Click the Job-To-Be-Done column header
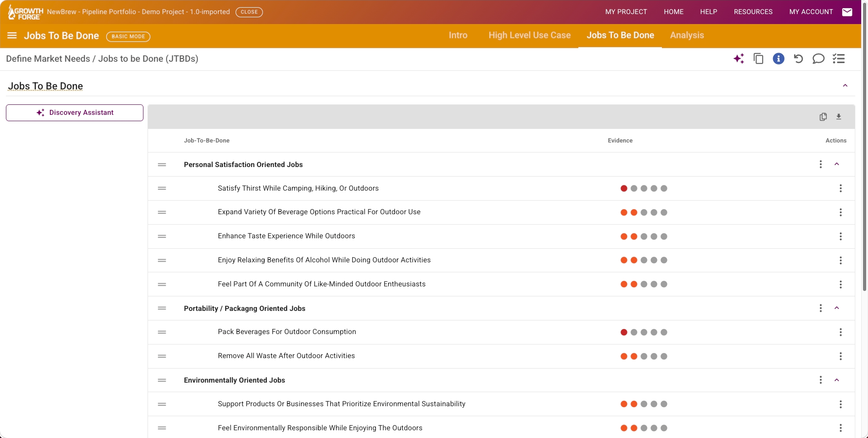The width and height of the screenshot is (868, 438). tap(207, 141)
